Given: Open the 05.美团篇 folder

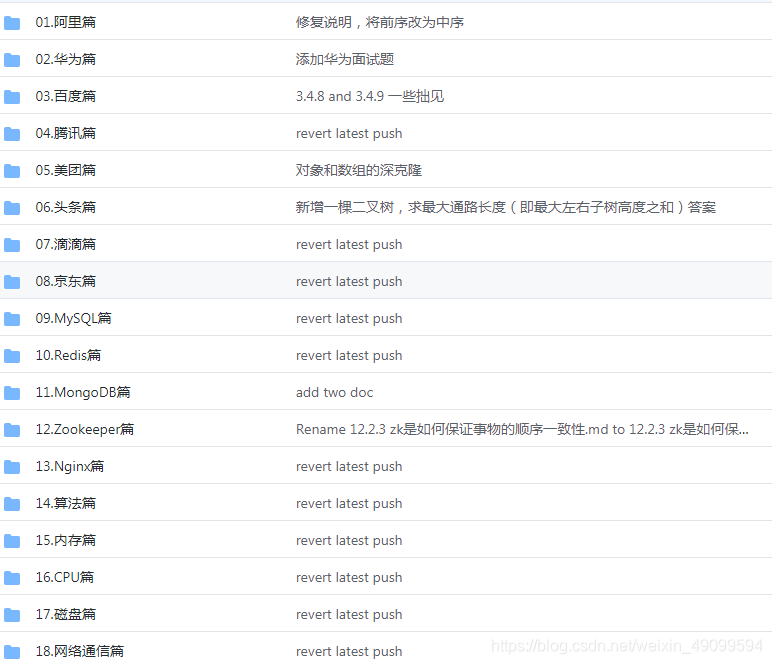Looking at the screenshot, I should pyautogui.click(x=65, y=170).
